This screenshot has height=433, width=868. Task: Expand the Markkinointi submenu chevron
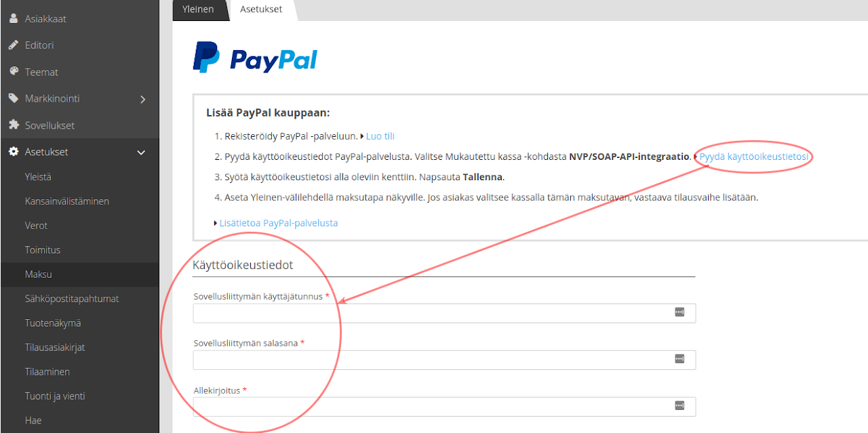(142, 99)
